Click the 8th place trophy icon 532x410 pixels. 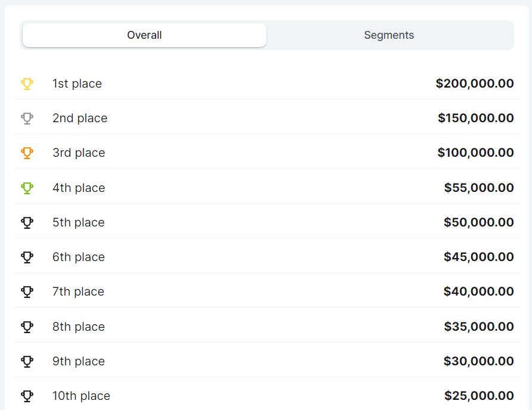(x=27, y=327)
